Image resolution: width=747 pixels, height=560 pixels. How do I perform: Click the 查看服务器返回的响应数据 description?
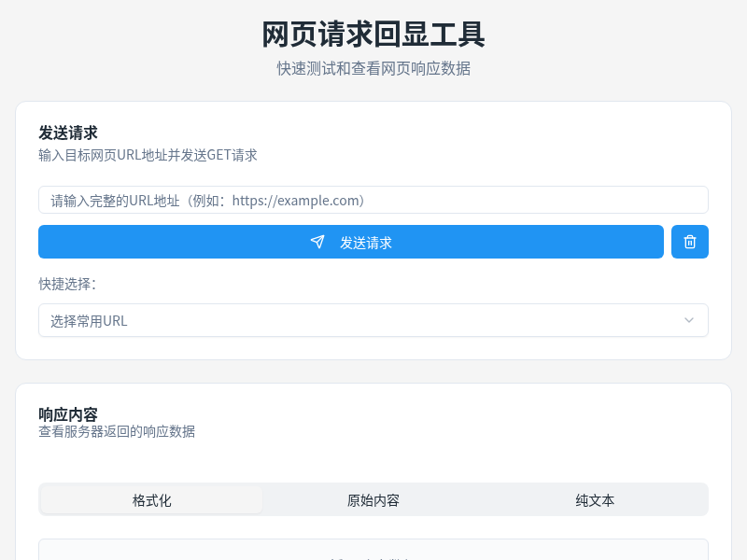[116, 431]
